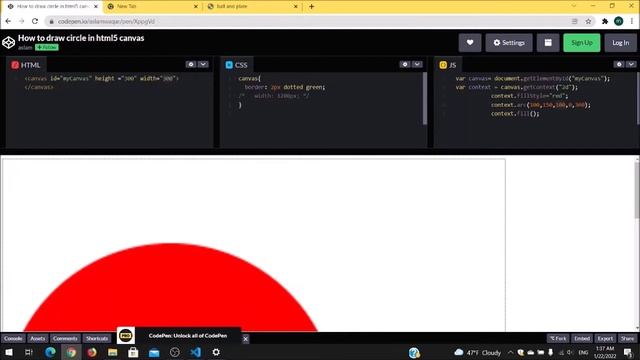Expand the CSS editor dropdown chevron
Image resolution: width=640 pixels, height=360 pixels.
[x=417, y=64]
